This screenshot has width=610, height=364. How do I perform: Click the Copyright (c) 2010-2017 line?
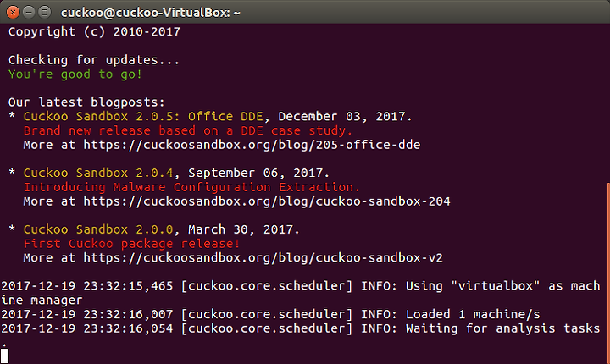click(x=95, y=31)
